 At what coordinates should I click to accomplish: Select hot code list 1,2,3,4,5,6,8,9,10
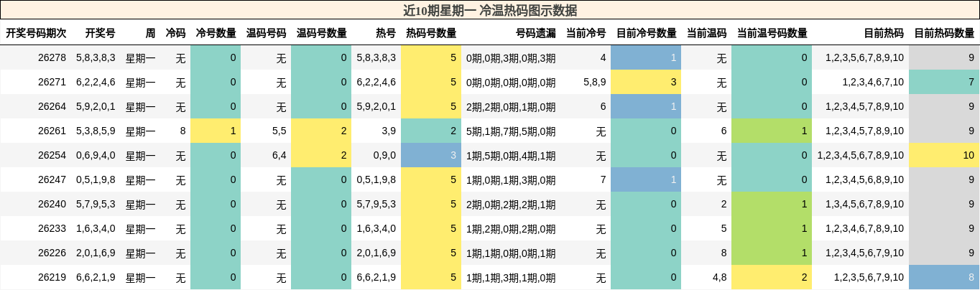(864, 179)
